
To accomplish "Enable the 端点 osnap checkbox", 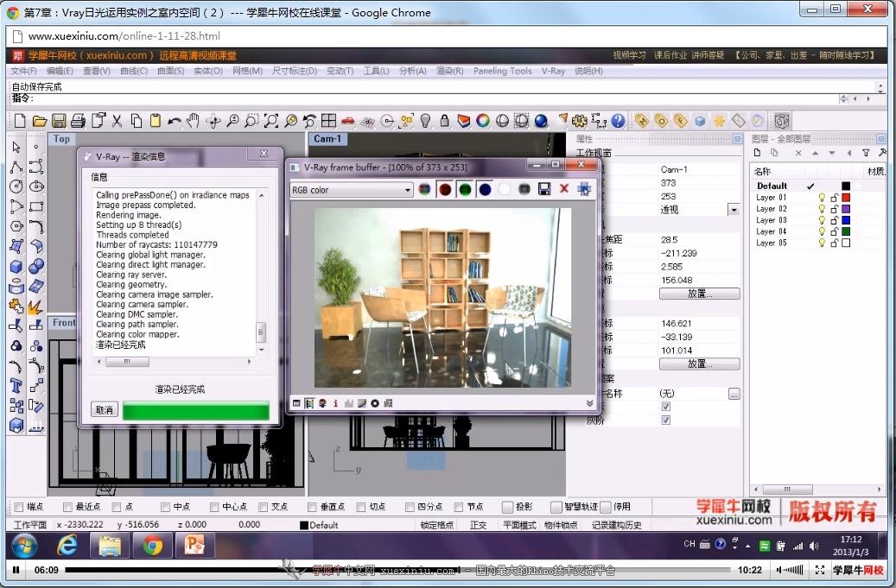I will 19,507.
